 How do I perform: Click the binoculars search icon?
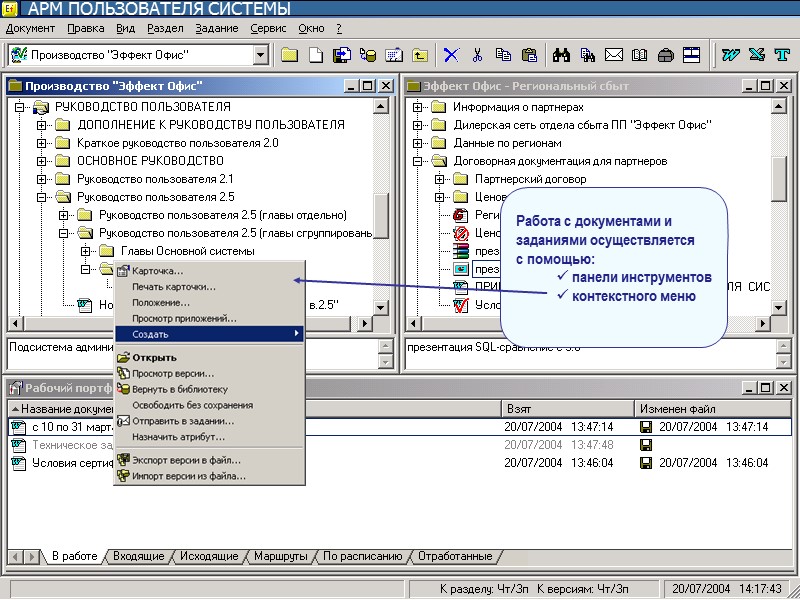coord(561,55)
